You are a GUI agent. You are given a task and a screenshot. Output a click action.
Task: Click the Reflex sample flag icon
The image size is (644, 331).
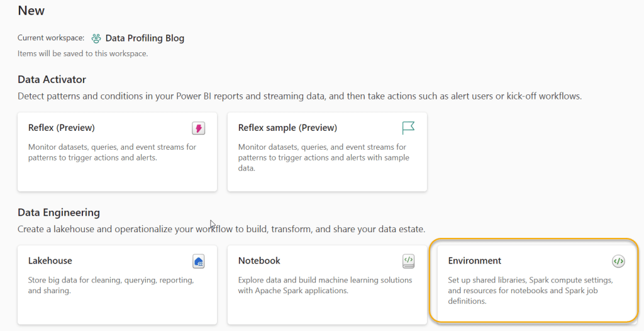coord(408,128)
